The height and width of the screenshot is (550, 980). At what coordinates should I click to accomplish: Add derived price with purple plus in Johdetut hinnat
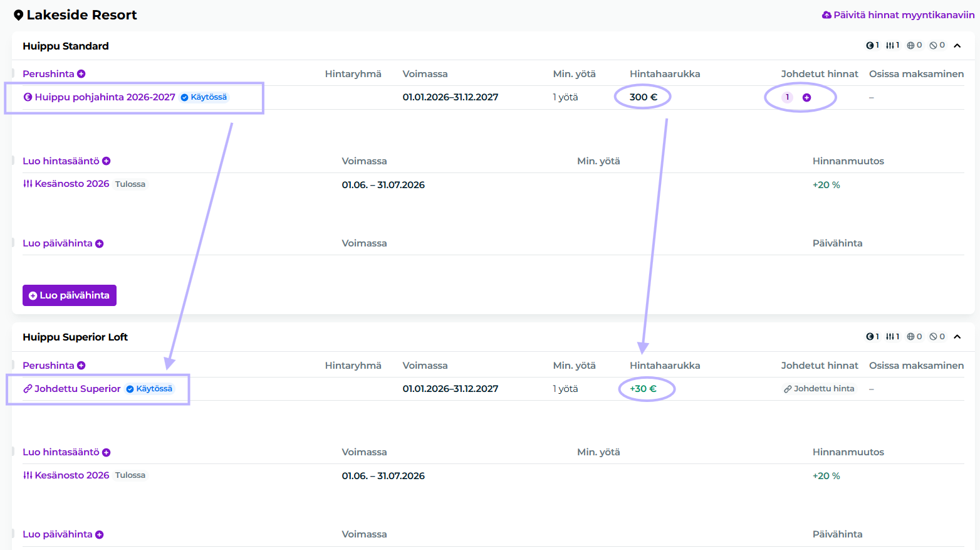click(806, 97)
